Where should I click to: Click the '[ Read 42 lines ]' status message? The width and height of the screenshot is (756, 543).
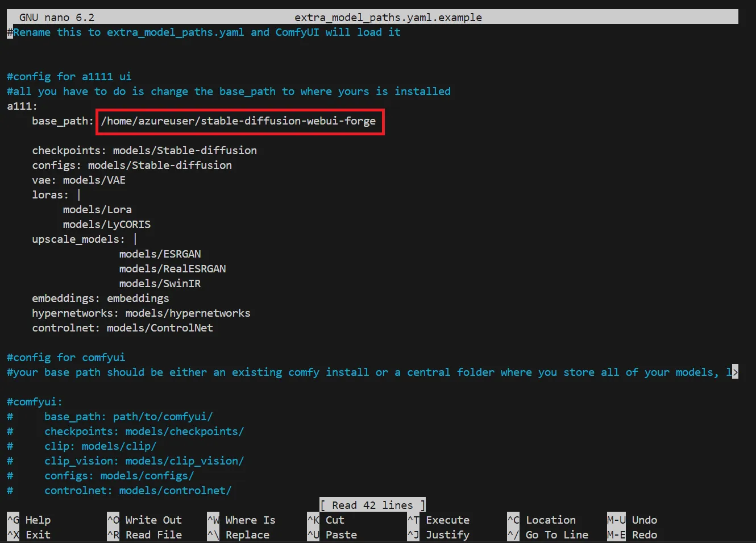pyautogui.click(x=373, y=505)
